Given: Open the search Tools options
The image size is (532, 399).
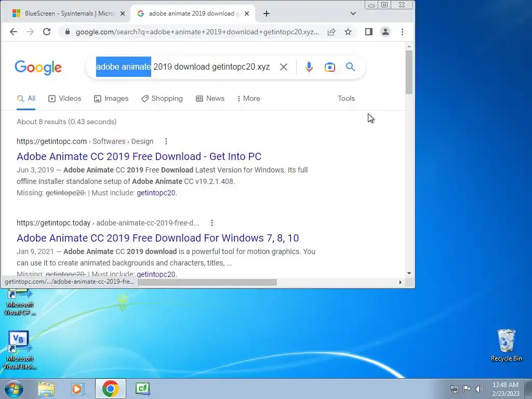Looking at the screenshot, I should pyautogui.click(x=346, y=98).
